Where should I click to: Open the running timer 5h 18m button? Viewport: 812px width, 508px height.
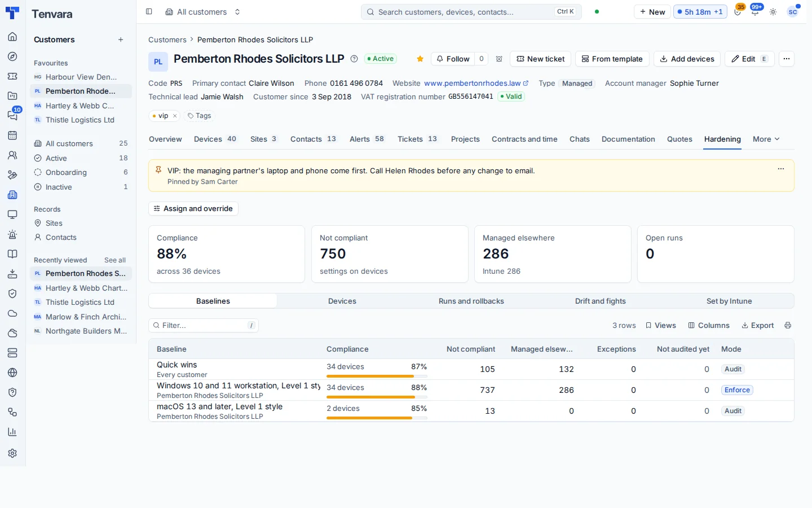click(700, 12)
